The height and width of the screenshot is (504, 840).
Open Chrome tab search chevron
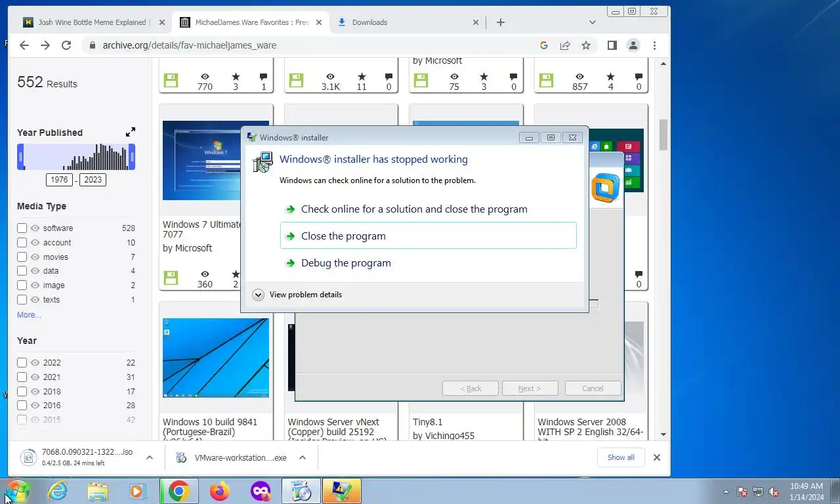[x=593, y=22]
